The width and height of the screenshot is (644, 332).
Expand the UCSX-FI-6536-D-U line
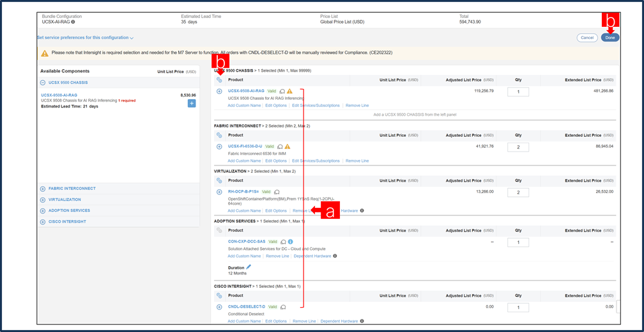tap(219, 146)
